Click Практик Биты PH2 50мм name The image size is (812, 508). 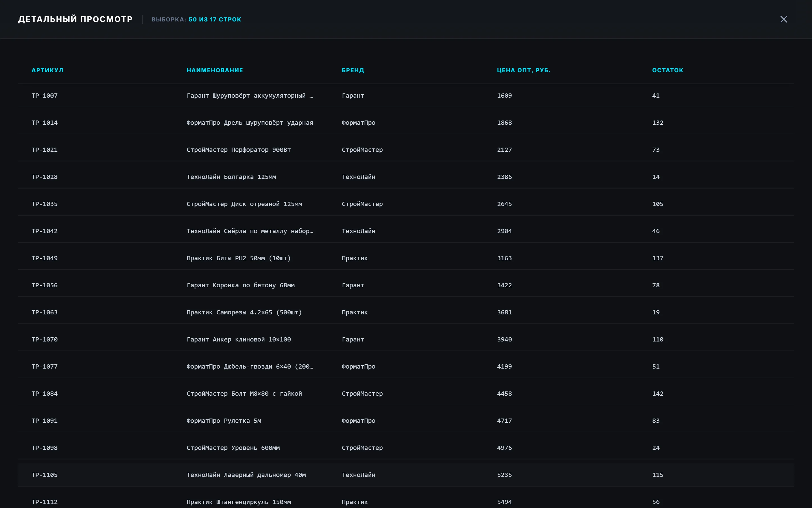pos(239,258)
